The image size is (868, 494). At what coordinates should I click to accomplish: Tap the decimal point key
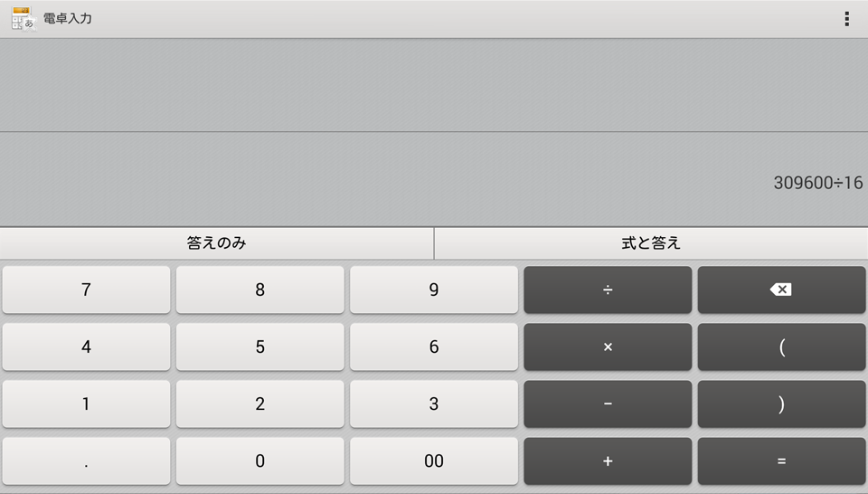(86, 461)
